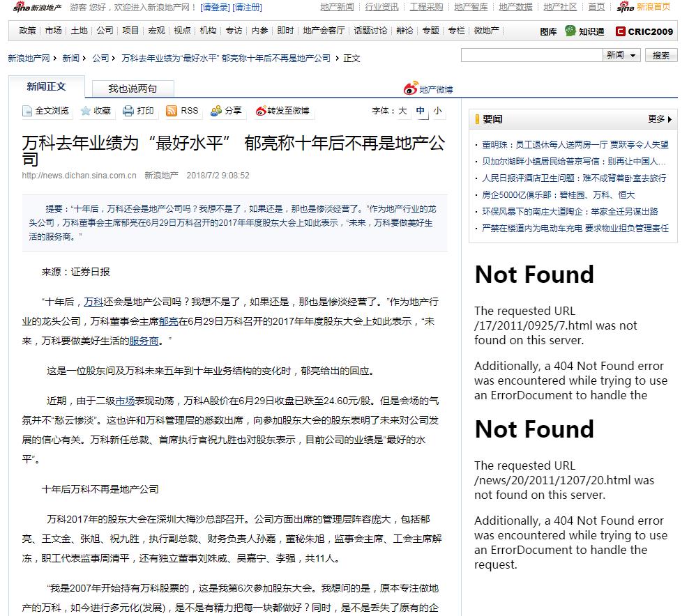Open the 专栏 navigation item

(x=456, y=31)
